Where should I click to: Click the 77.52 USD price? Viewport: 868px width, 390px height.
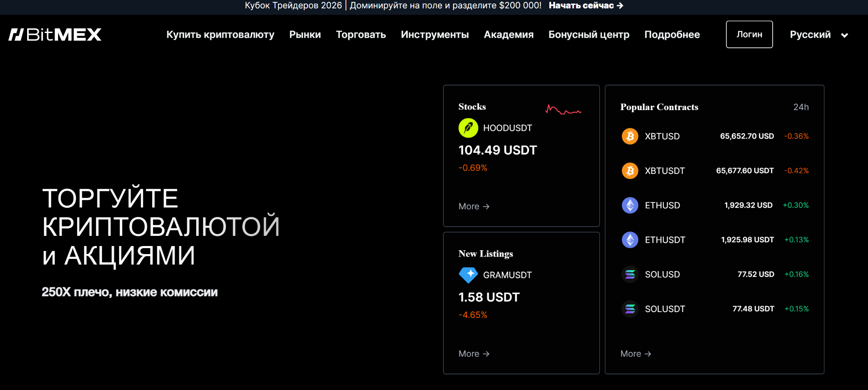tap(756, 274)
